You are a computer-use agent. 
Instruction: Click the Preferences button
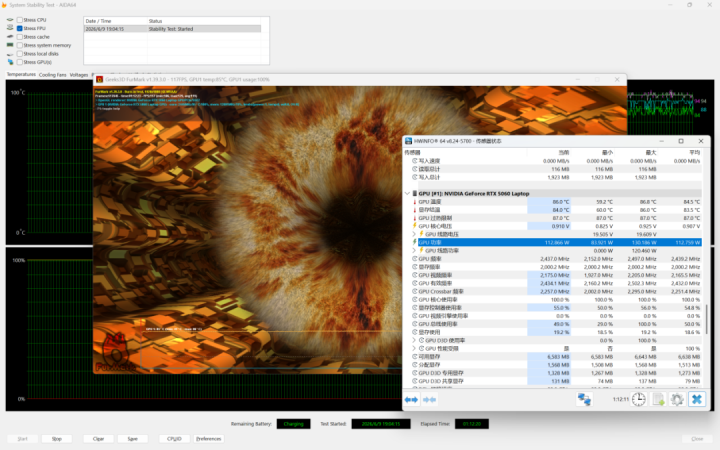(x=208, y=439)
